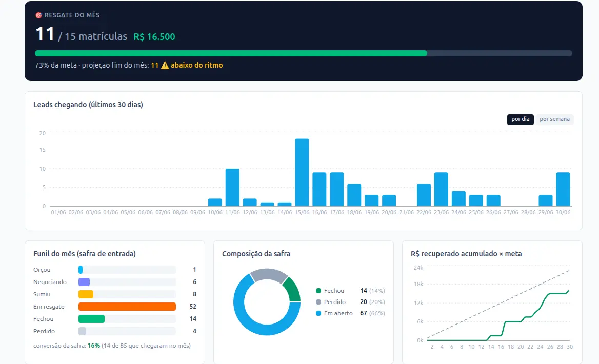
Task: Click the 15/06 date label on axis
Action: click(x=302, y=212)
